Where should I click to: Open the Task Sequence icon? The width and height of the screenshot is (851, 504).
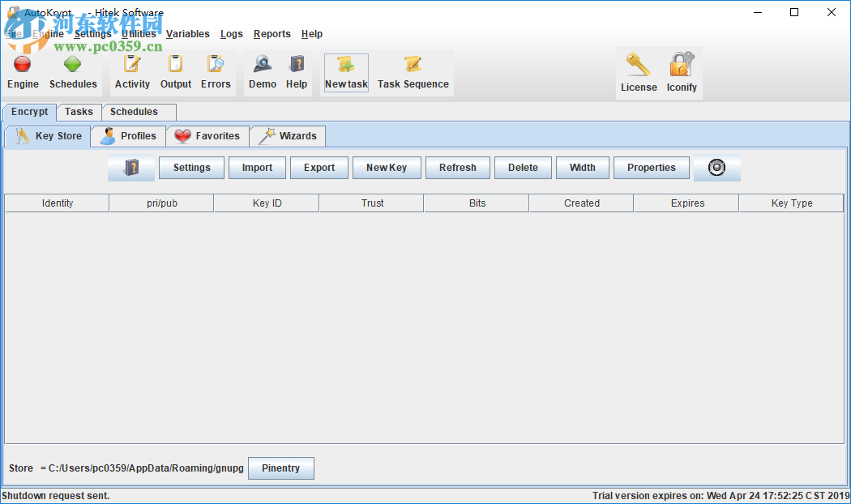[x=413, y=64]
